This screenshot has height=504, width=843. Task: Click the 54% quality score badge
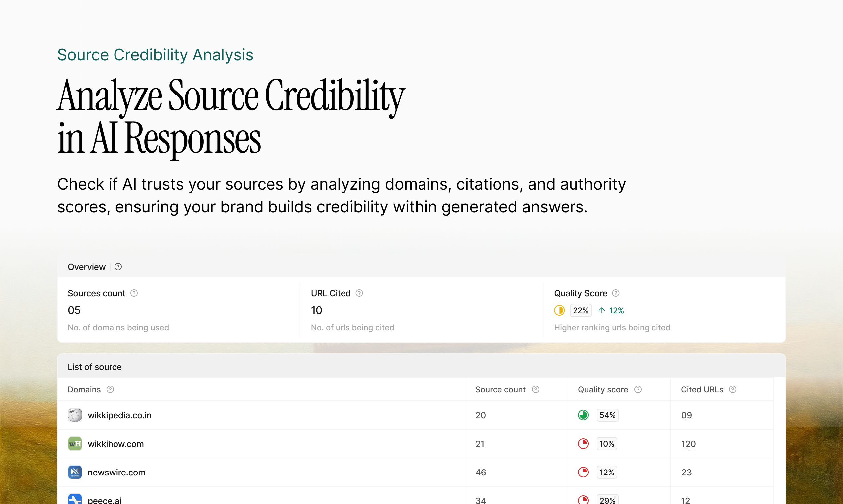tap(607, 415)
